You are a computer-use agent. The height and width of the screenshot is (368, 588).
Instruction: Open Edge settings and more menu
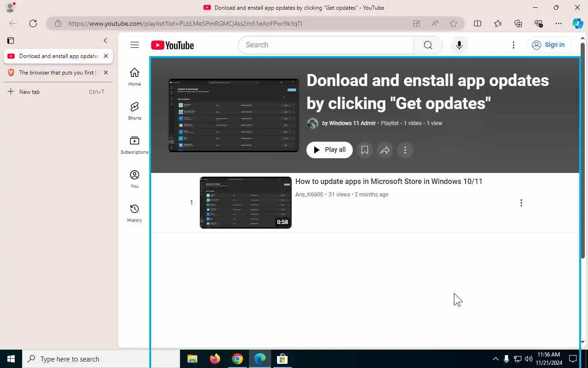[559, 23]
